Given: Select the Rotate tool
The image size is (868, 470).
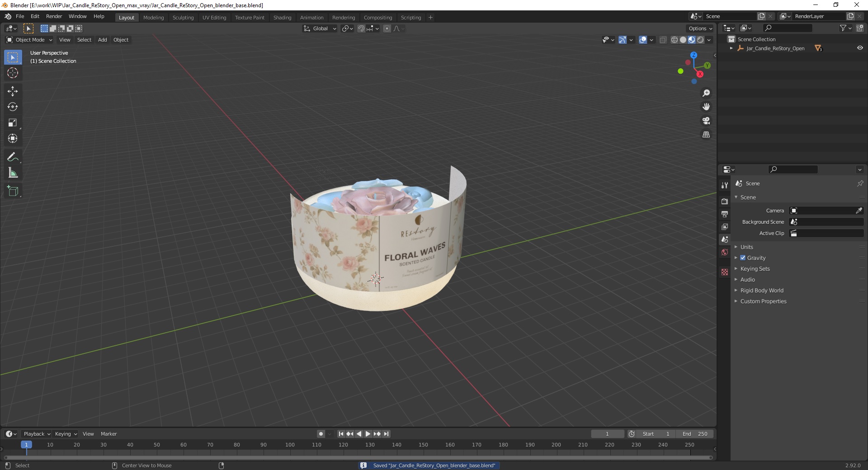Looking at the screenshot, I should click(x=13, y=107).
